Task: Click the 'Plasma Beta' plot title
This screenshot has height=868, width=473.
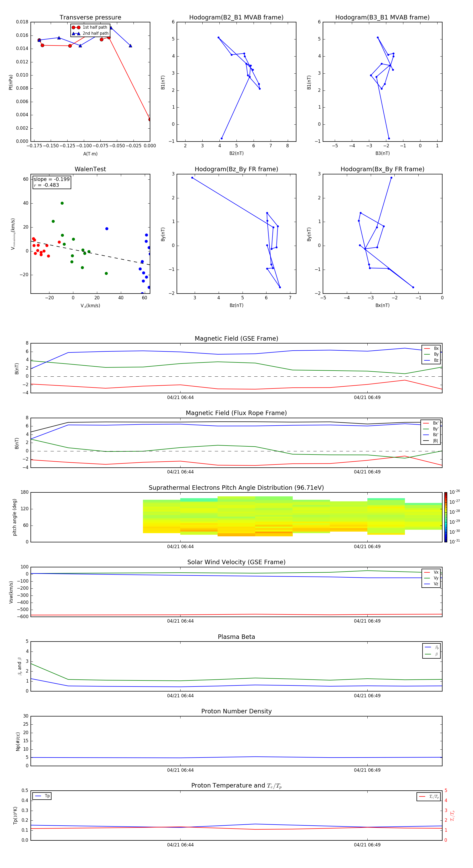Action: pos(236,637)
